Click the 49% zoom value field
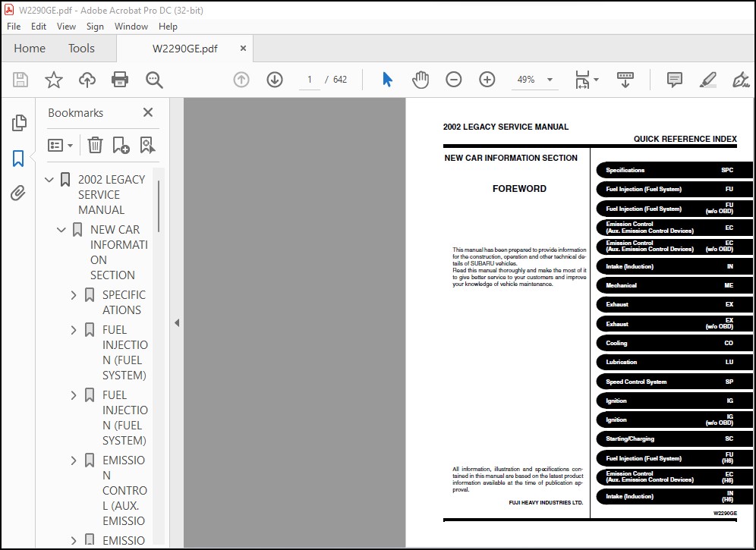This screenshot has width=756, height=550. pyautogui.click(x=526, y=80)
